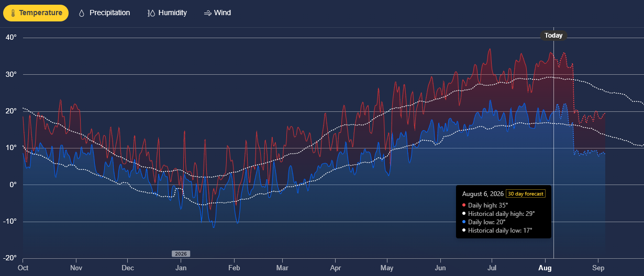Viewport: 644px width, 276px height.
Task: Click the Feb month label
Action: (x=234, y=268)
